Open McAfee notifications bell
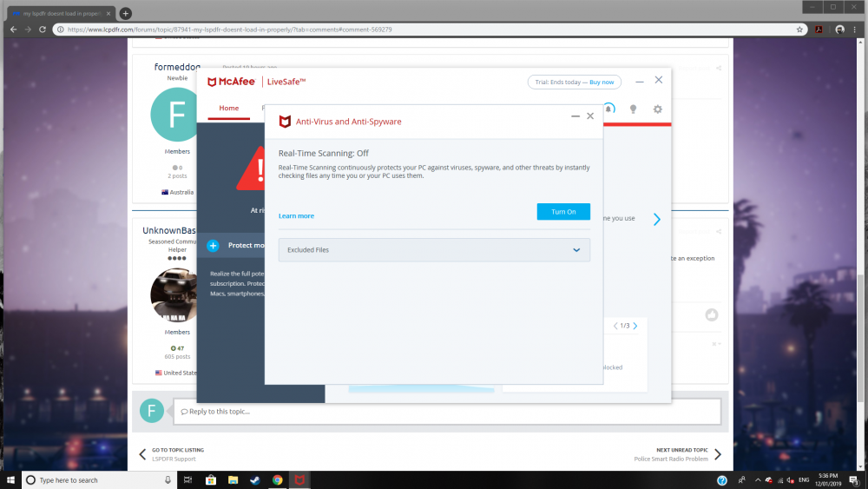This screenshot has width=868, height=489. coord(608,109)
